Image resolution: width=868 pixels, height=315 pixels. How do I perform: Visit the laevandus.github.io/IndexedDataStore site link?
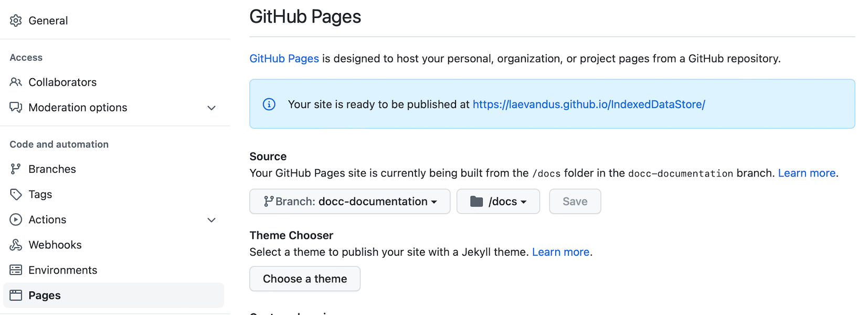pyautogui.click(x=589, y=104)
